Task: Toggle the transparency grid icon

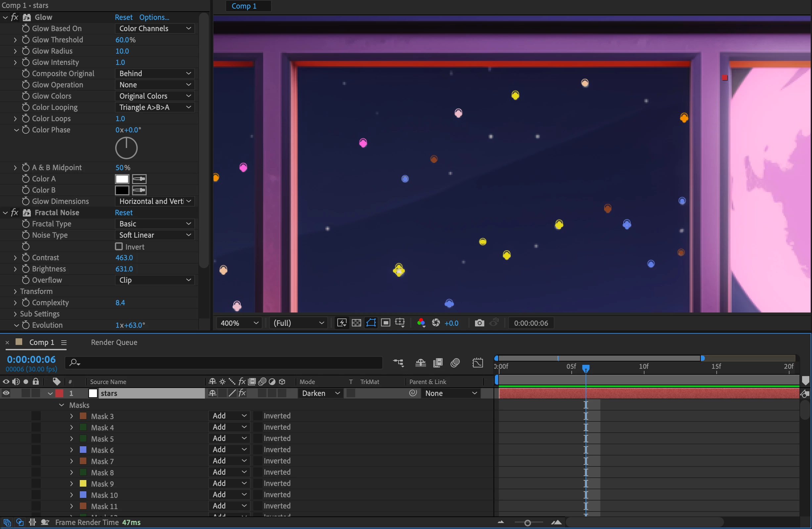Action: point(356,323)
